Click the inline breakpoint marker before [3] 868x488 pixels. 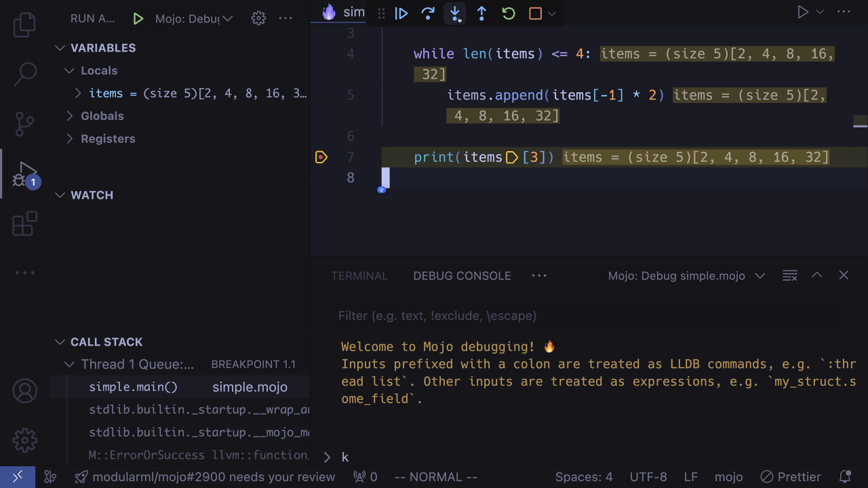point(512,157)
